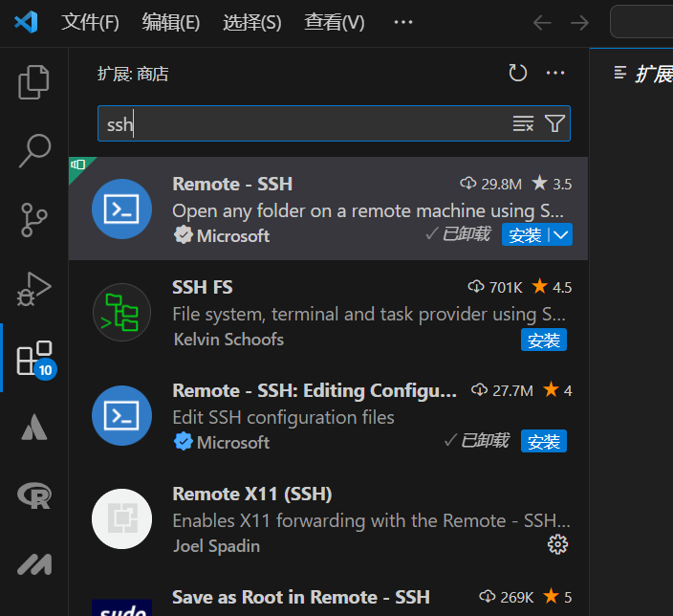Open manage gear for Remote X11 (SSH)
The width and height of the screenshot is (673, 616).
point(557,544)
